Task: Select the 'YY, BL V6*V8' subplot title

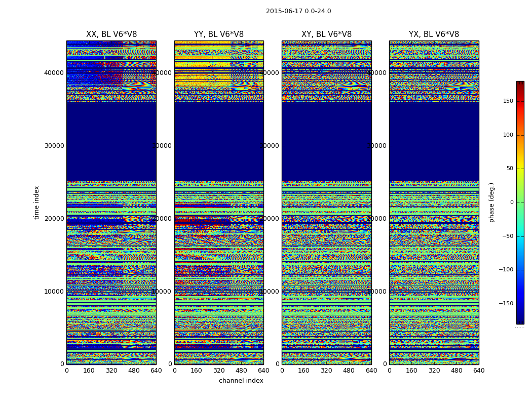Action: [x=219, y=34]
